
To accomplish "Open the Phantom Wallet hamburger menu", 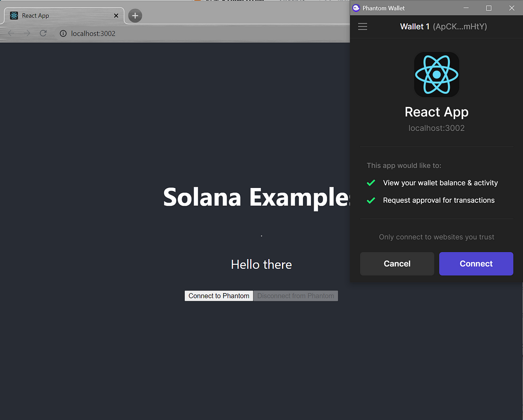I will pyautogui.click(x=363, y=27).
